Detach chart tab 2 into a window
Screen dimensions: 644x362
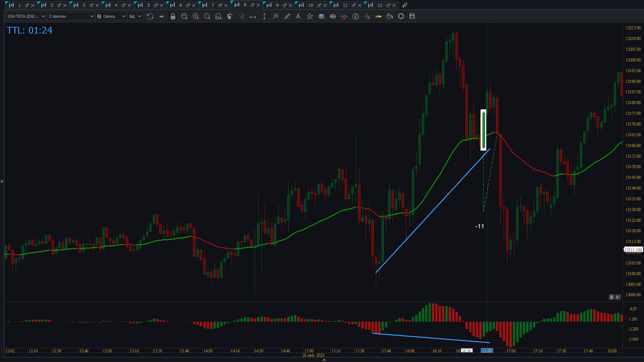(x=59, y=5)
